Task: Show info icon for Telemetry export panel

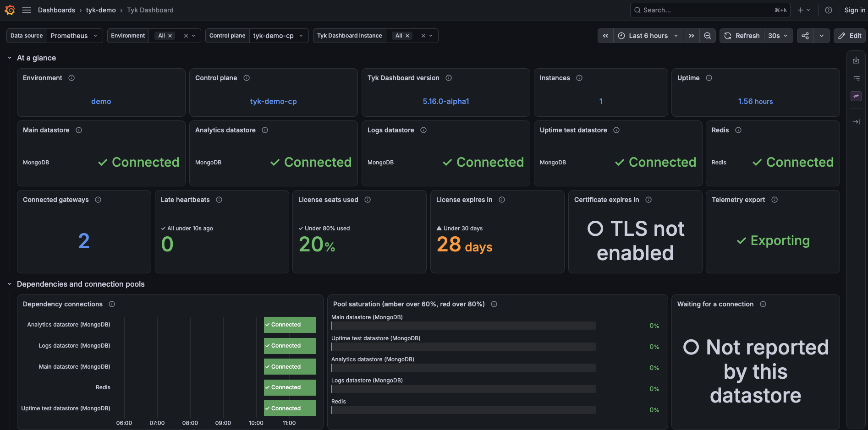Action: pos(775,200)
